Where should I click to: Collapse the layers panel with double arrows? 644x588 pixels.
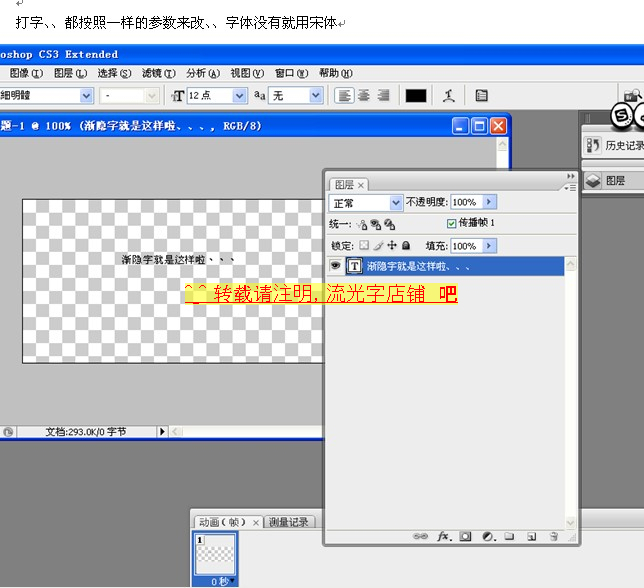(571, 176)
